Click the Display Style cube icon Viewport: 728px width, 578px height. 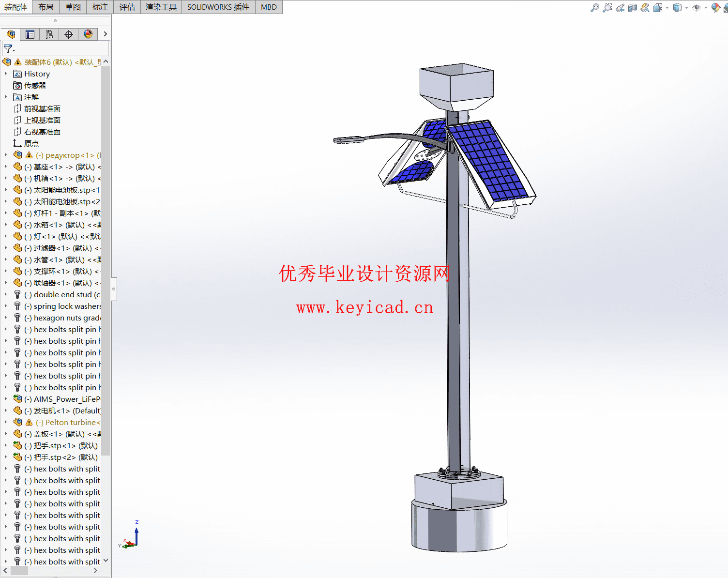(x=677, y=8)
